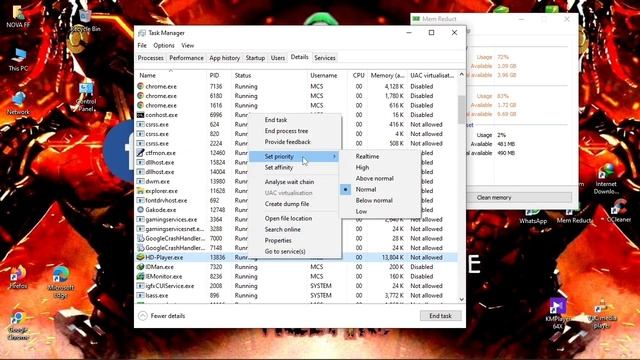The width and height of the screenshot is (640, 360).
Task: Select the IEMonitor.exe process icon
Action: point(140,276)
